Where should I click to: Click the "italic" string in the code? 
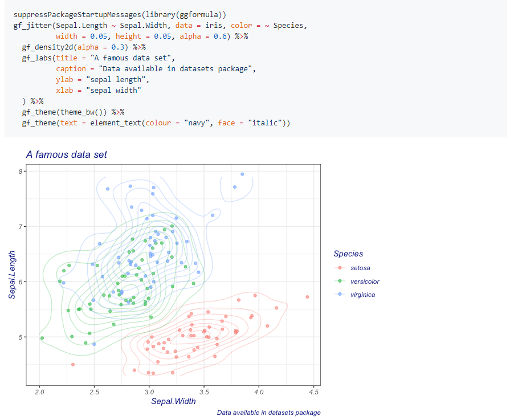click(x=265, y=123)
